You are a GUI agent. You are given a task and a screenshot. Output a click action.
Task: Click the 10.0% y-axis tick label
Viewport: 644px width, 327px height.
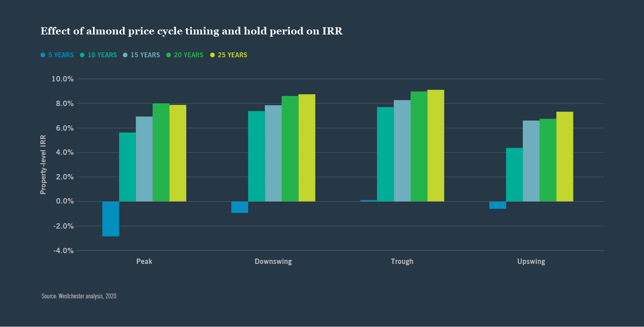63,79
